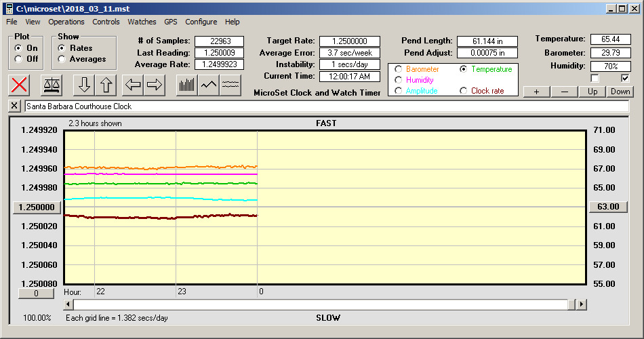
Task: Click the Up button
Action: click(592, 92)
